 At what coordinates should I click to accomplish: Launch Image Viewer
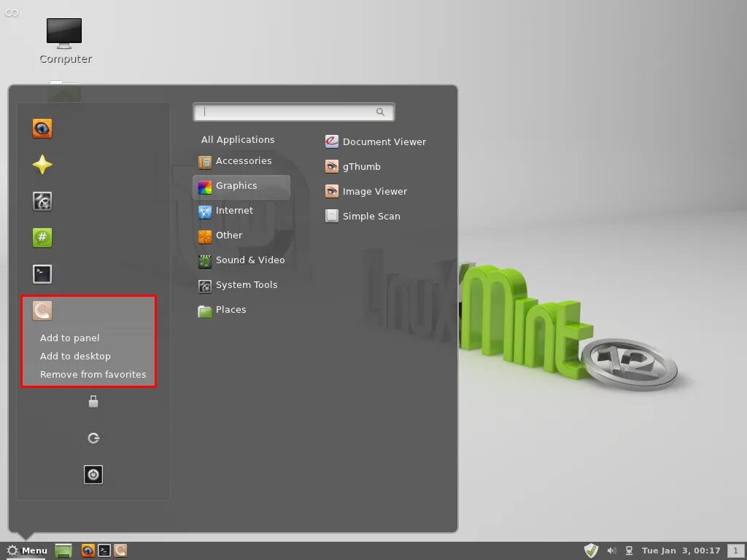coord(366,191)
